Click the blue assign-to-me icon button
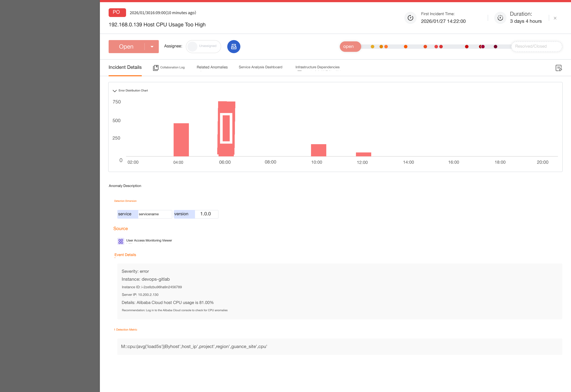 pyautogui.click(x=234, y=46)
